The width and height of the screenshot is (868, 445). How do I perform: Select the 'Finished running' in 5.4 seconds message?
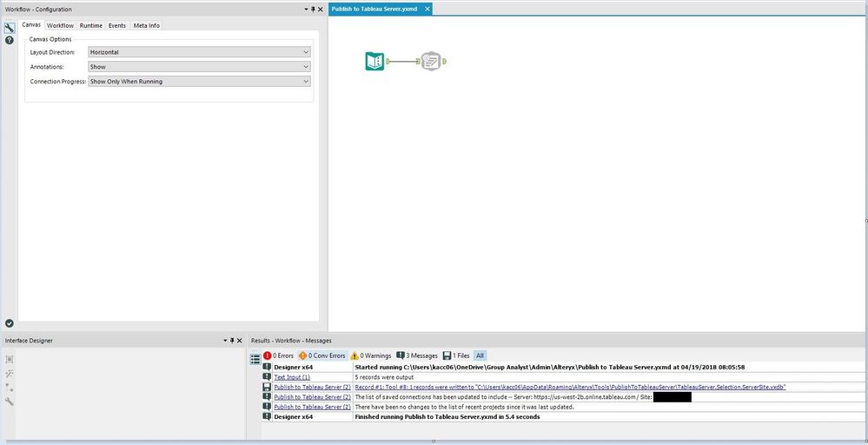click(x=447, y=417)
